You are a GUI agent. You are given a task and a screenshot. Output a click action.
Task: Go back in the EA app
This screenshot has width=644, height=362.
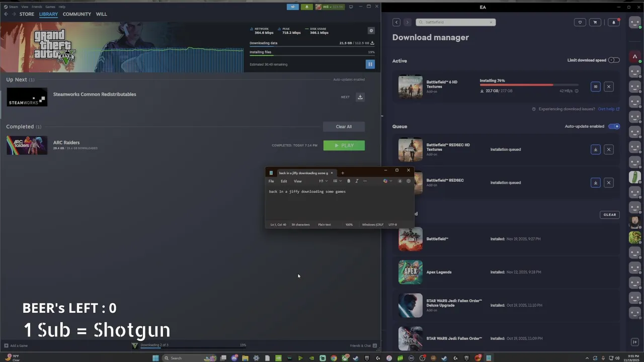coord(396,22)
